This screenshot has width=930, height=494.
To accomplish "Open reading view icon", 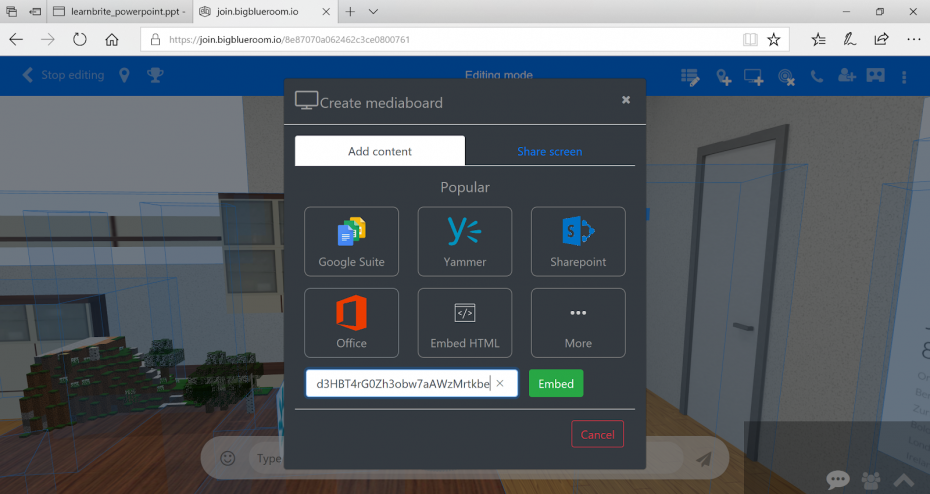I will (750, 40).
